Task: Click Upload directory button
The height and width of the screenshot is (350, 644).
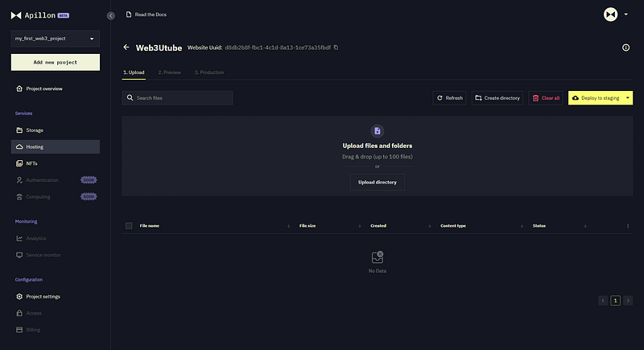Action: click(377, 182)
